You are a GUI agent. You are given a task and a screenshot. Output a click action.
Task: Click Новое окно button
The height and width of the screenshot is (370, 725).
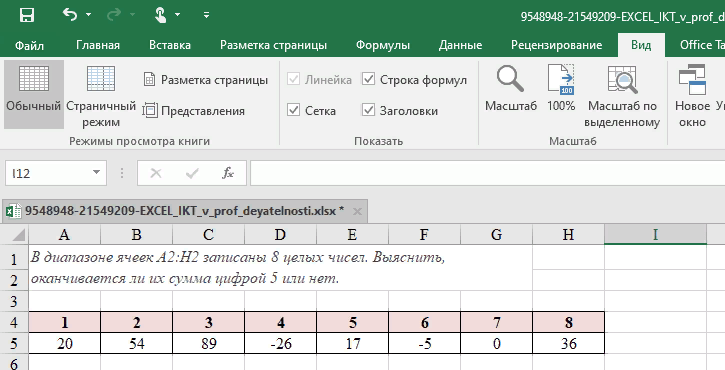click(692, 96)
